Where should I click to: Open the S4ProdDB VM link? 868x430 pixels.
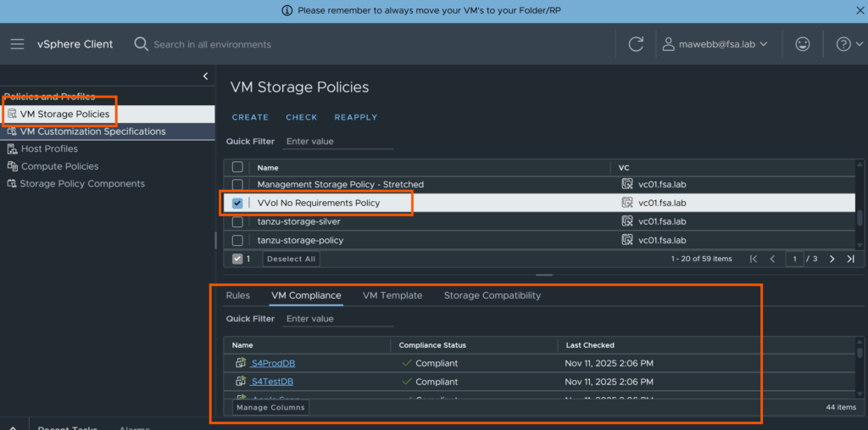point(273,363)
